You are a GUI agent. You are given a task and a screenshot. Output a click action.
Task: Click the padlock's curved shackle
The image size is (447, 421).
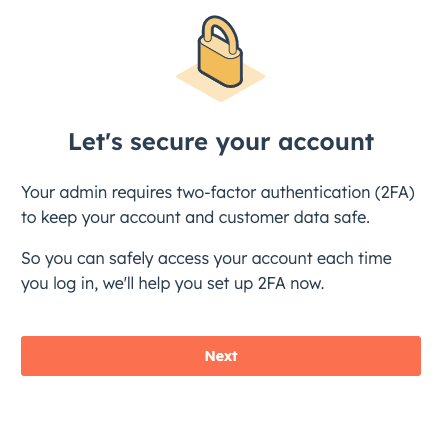tap(218, 33)
